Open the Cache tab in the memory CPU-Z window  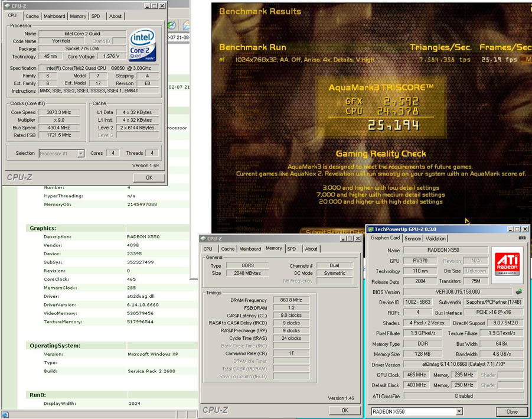click(228, 249)
